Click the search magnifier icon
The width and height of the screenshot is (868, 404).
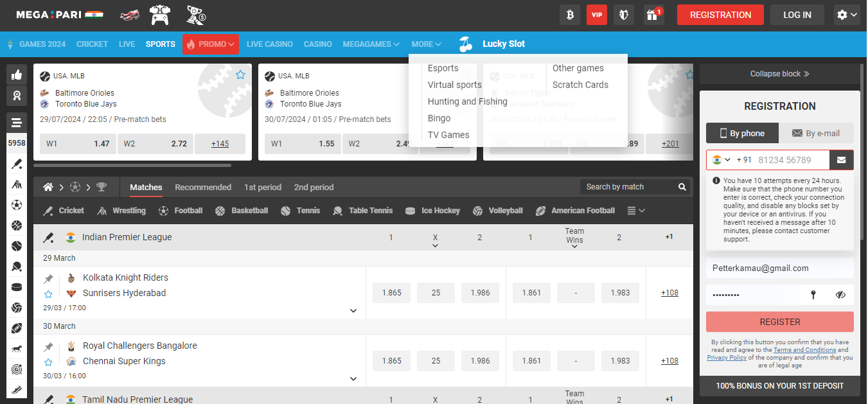click(x=682, y=187)
